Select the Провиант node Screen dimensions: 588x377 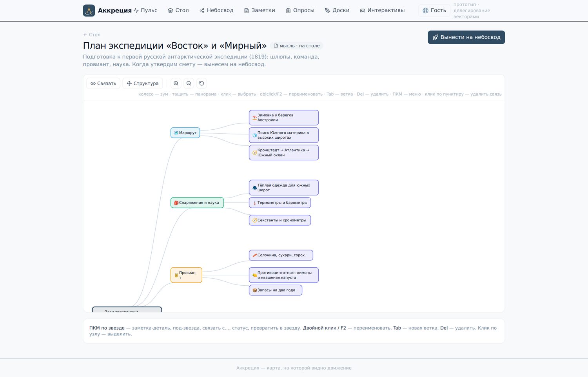186,275
